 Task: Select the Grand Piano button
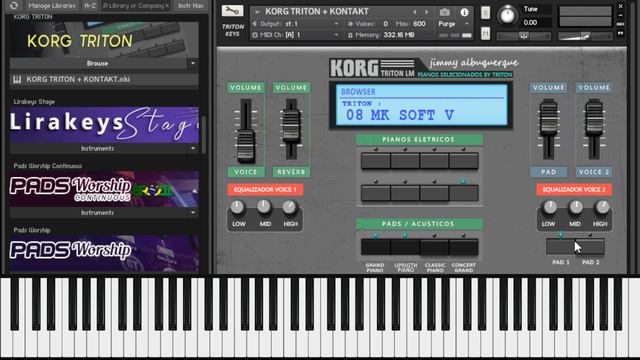(376, 247)
